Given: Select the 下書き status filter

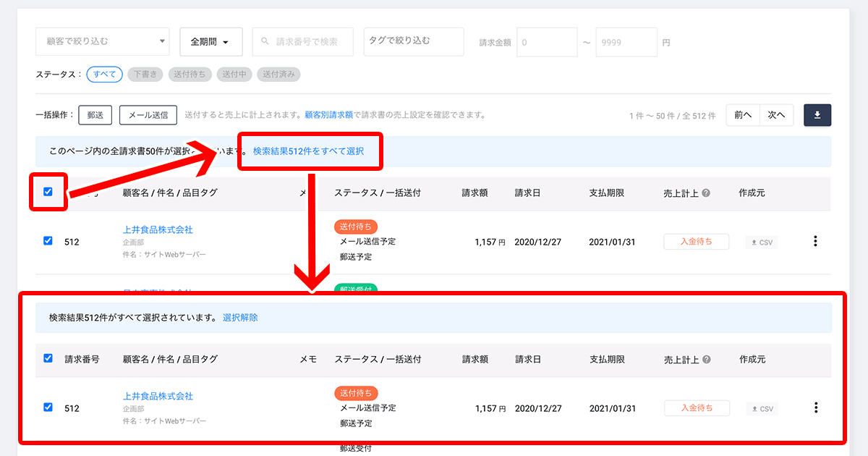Looking at the screenshot, I should [145, 74].
